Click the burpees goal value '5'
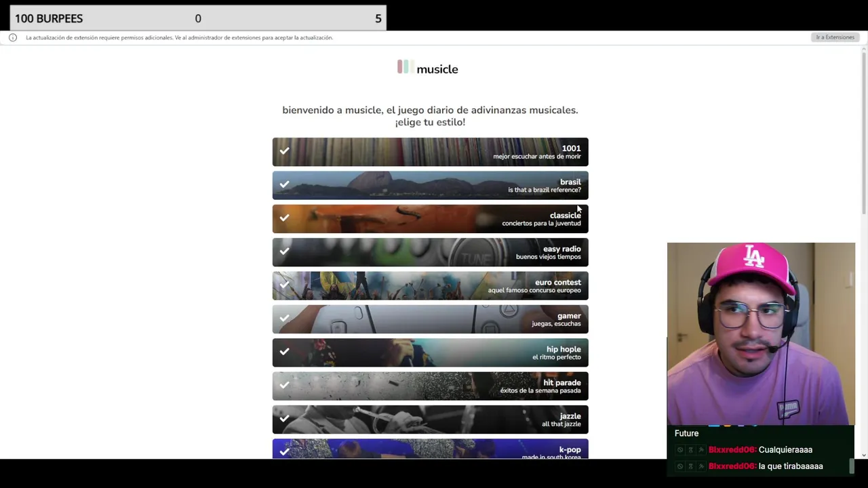This screenshot has width=868, height=488. (x=378, y=19)
